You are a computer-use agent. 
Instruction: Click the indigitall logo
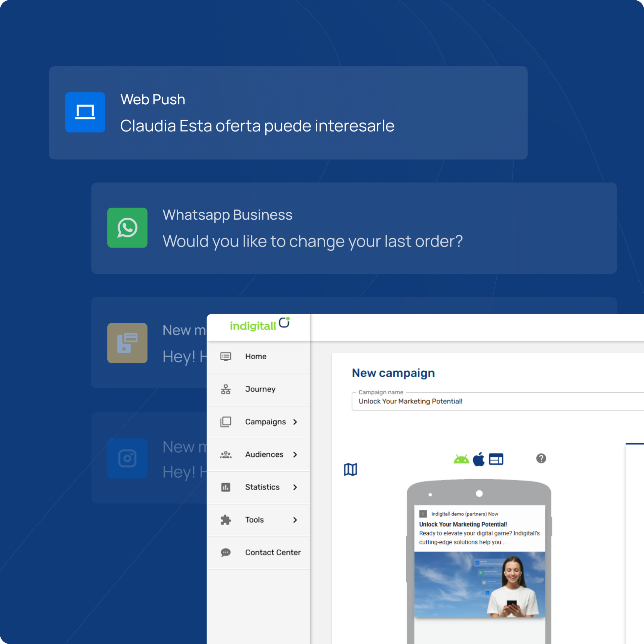[x=259, y=325]
